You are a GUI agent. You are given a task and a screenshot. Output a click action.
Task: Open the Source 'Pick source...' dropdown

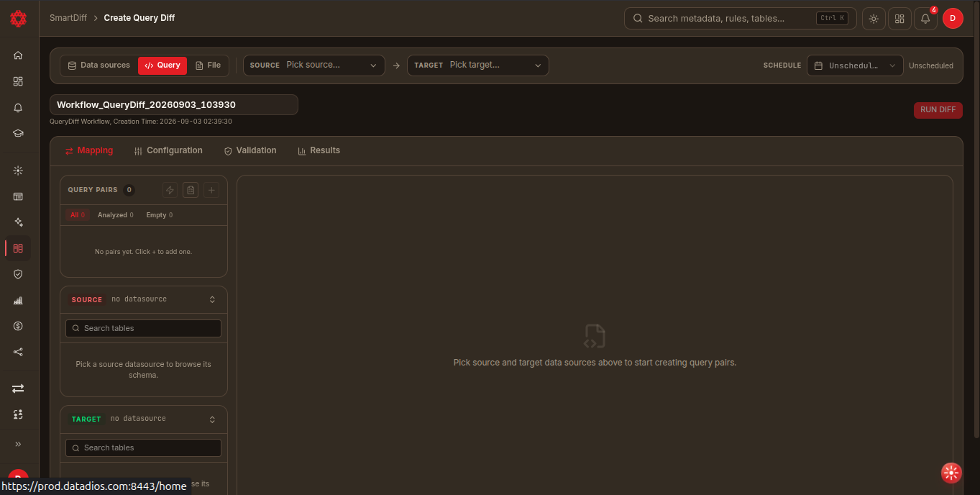314,65
